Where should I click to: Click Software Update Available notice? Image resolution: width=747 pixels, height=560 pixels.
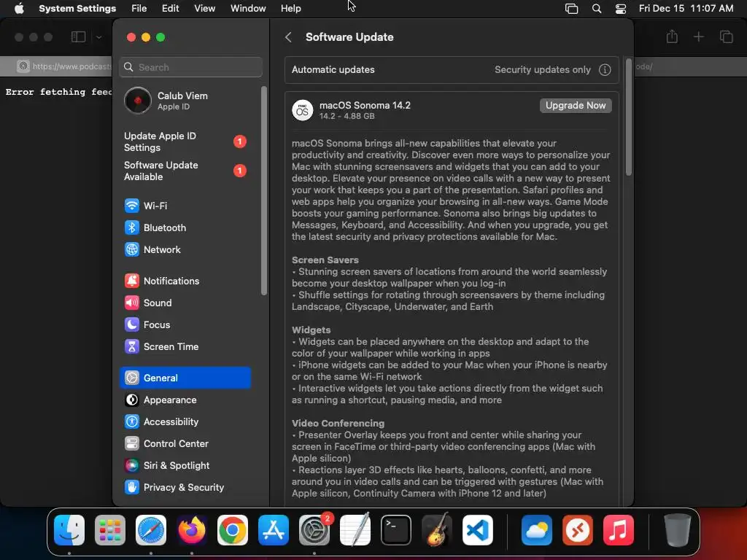[185, 171]
